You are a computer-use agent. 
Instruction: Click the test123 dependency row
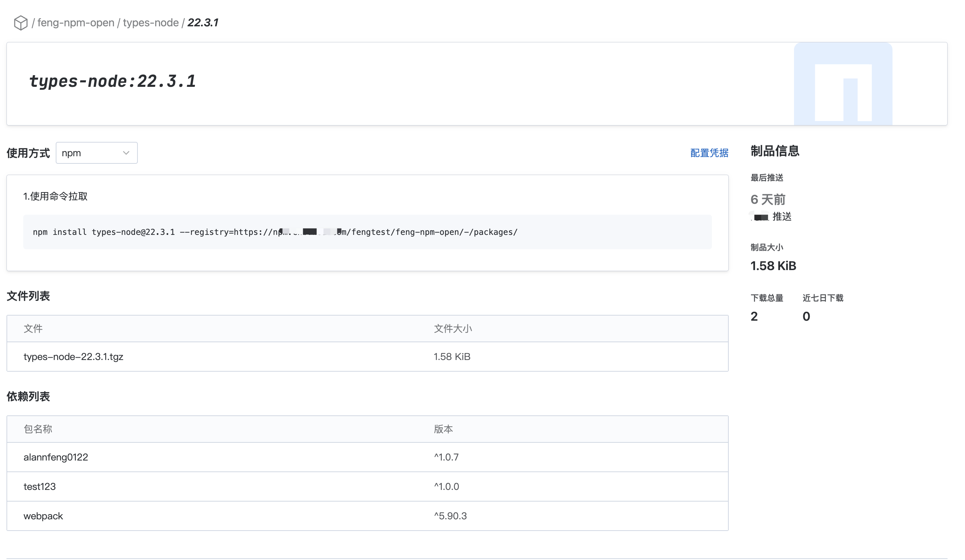pyautogui.click(x=40, y=486)
